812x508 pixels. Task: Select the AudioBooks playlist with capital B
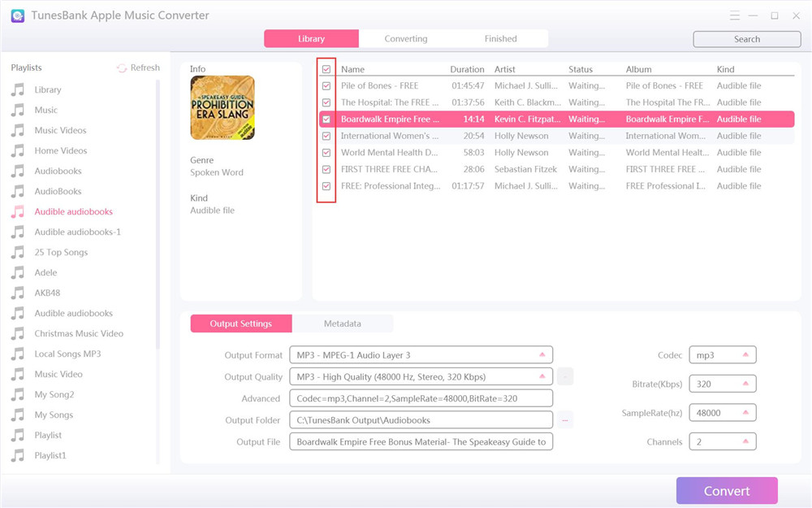58,191
